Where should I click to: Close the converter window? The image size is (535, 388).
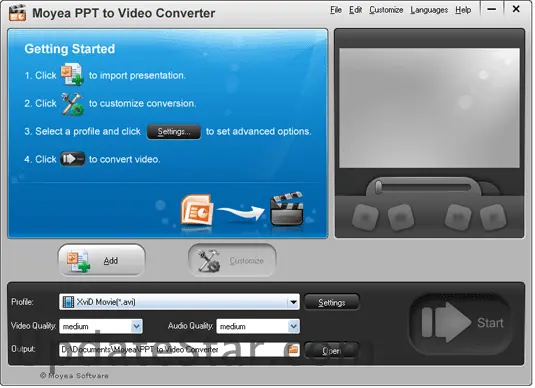click(x=516, y=10)
